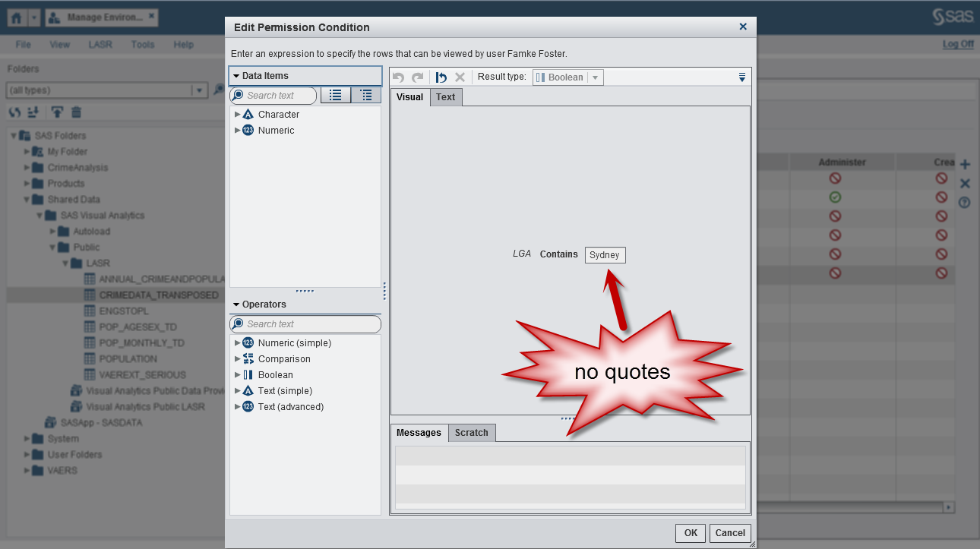Click the Character type icon in Data Items
Screen dimensions: 980x549
pos(248,114)
